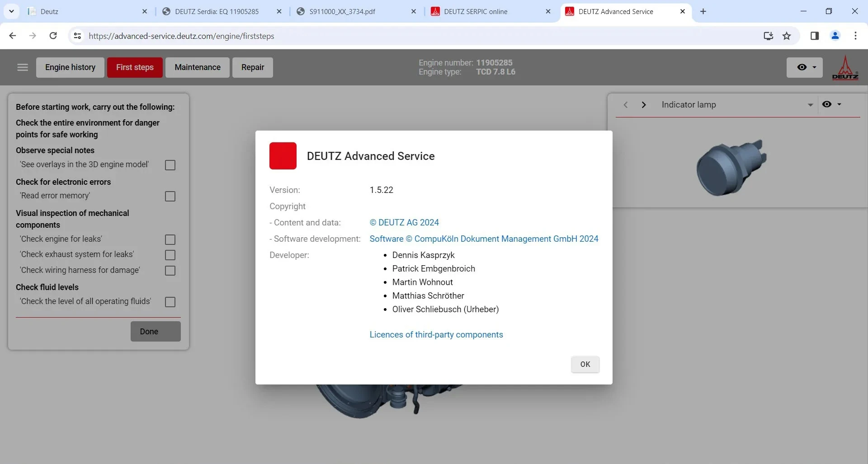Click version number 1.5.22
This screenshot has height=464, width=868.
382,190
